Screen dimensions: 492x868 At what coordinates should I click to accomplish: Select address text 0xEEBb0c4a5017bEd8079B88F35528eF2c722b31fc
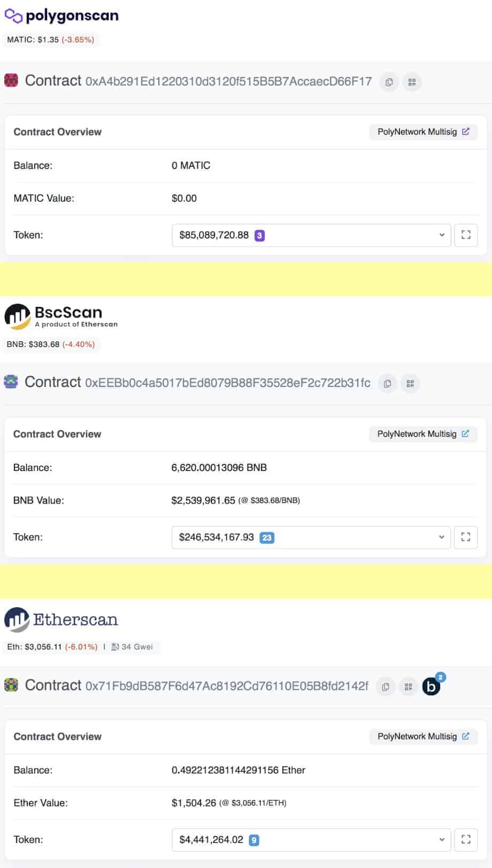pyautogui.click(x=228, y=383)
